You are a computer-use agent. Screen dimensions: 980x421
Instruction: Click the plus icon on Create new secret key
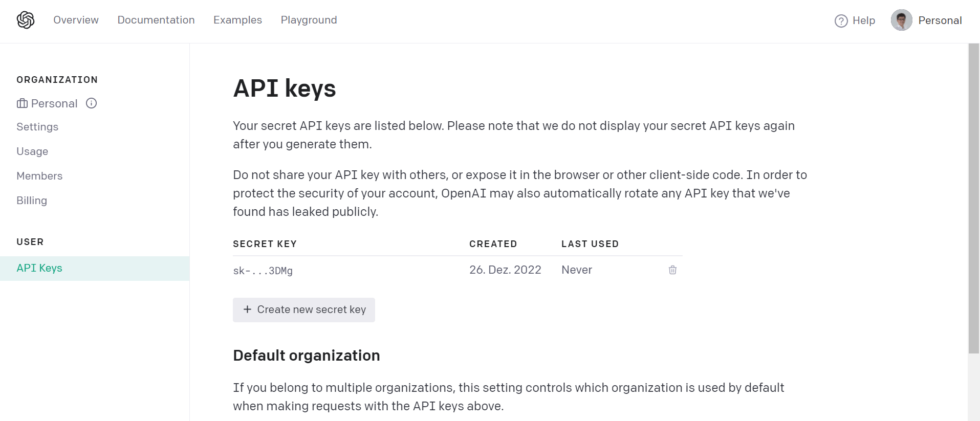[247, 309]
